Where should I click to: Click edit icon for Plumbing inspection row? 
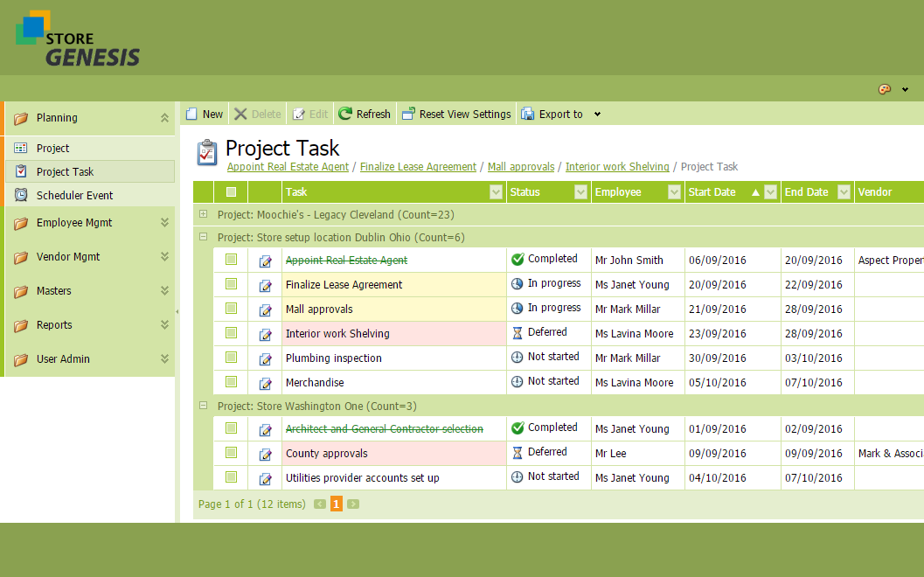(x=265, y=358)
